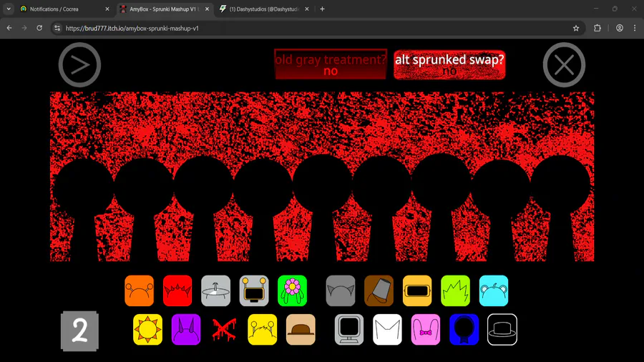Open the tab search dropdown arrow

coord(9,9)
